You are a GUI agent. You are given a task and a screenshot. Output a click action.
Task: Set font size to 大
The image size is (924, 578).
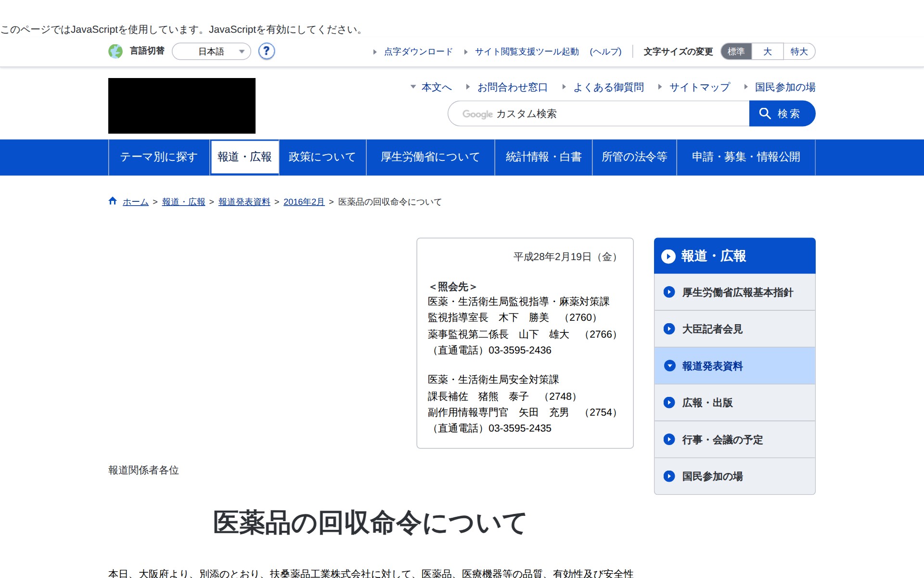(767, 52)
